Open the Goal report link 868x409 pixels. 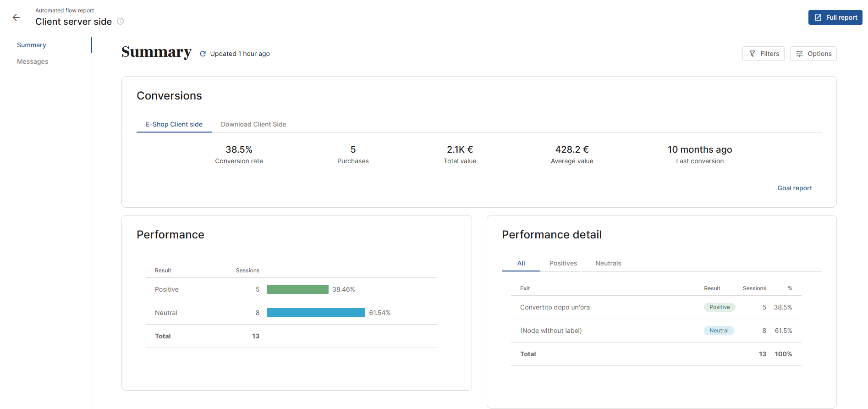tap(794, 188)
